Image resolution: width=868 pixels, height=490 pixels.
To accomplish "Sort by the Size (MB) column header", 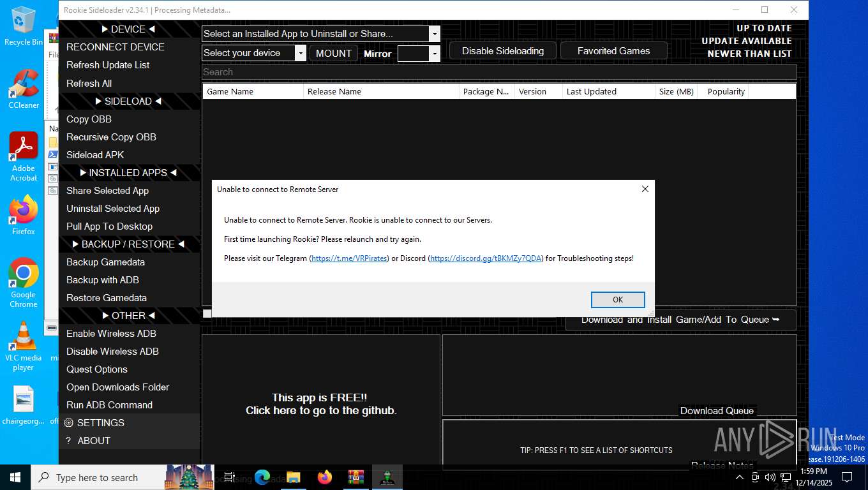I will (676, 92).
